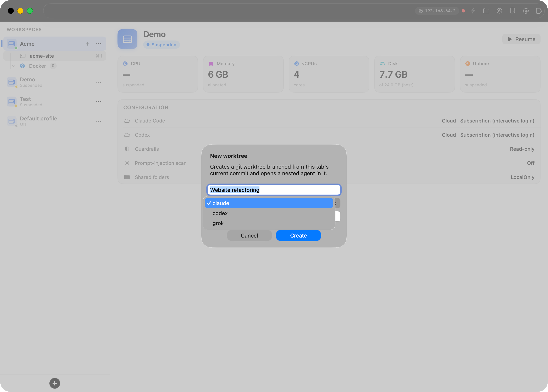Click the agent dropdown arrows behind the list
Viewport: 548px width, 392px height.
(337, 203)
